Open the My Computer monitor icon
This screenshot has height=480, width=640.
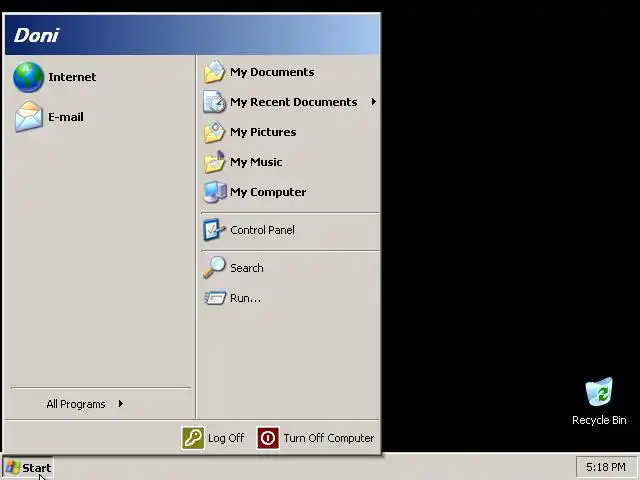click(215, 192)
